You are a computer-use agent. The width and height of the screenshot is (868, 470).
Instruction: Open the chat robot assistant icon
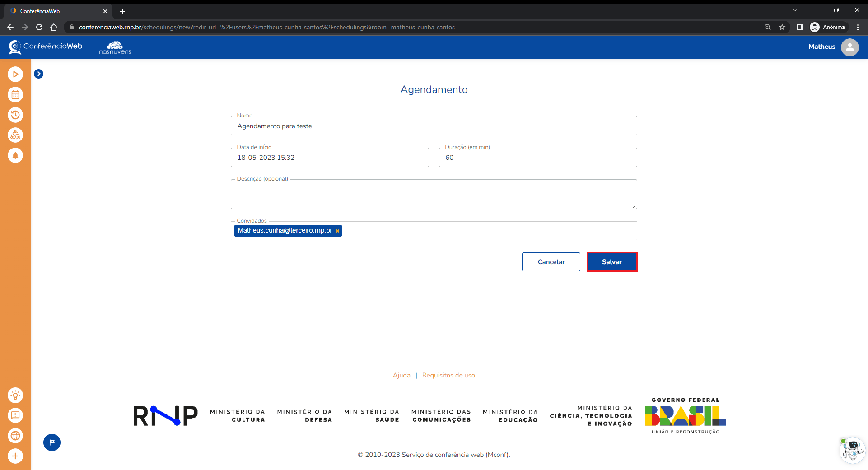coord(852,450)
